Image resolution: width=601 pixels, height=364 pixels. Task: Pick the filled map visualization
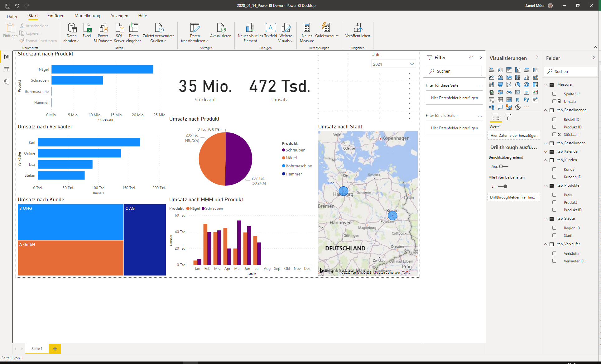point(500,92)
